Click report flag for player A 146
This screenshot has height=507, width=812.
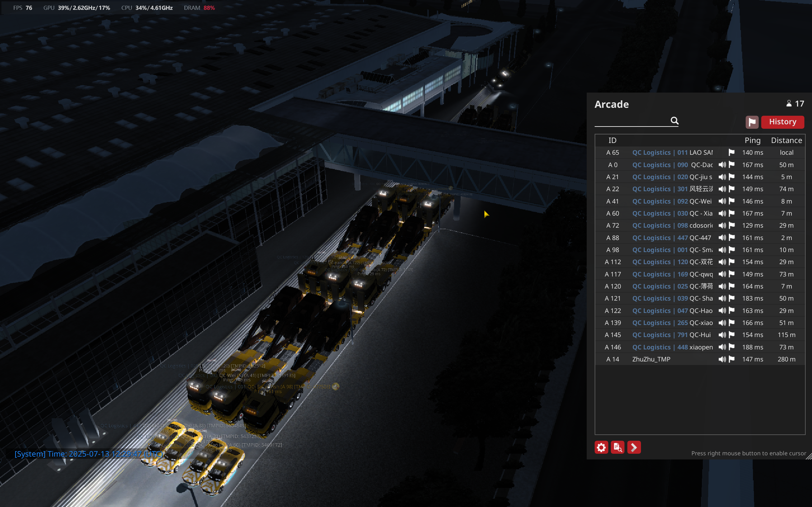click(x=731, y=347)
